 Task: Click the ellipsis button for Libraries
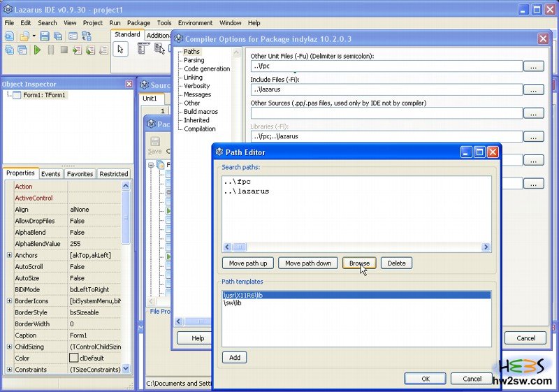[533, 136]
